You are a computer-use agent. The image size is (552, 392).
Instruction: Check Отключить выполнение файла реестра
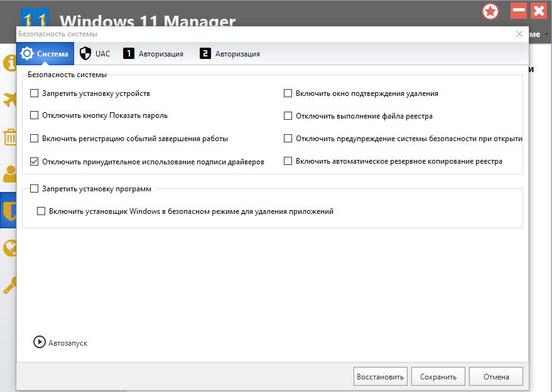[288, 115]
